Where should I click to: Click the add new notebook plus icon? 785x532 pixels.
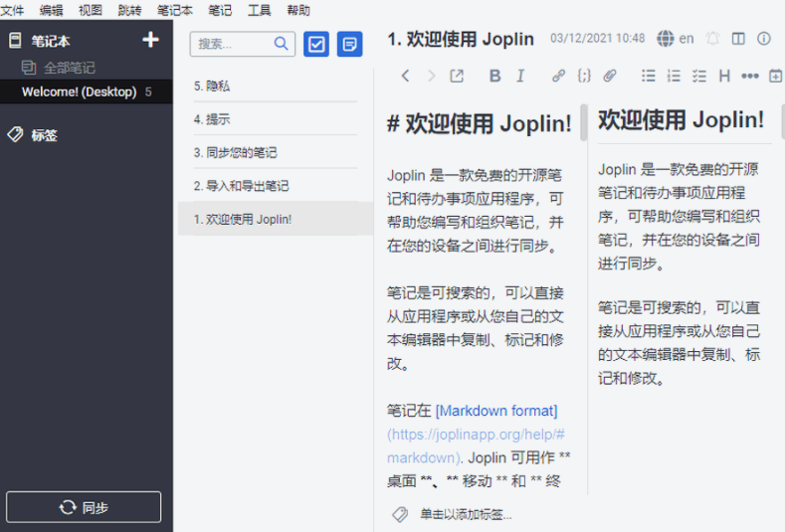pyautogui.click(x=150, y=40)
